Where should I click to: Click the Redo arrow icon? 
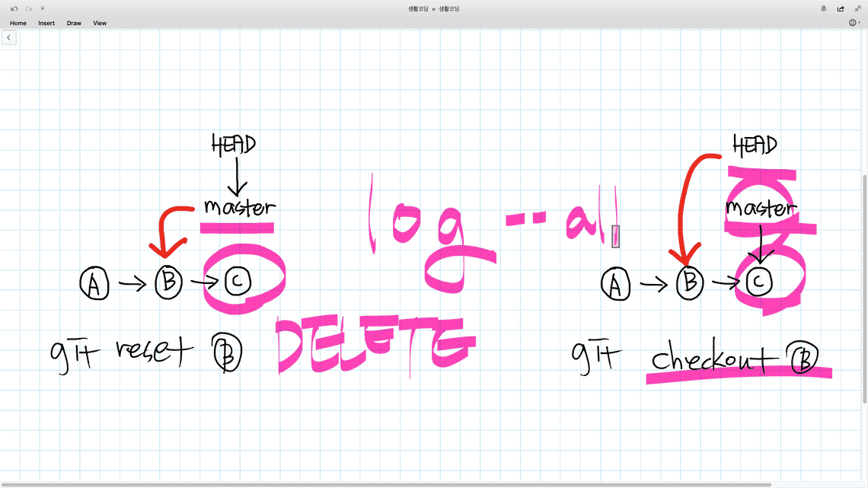click(x=28, y=8)
